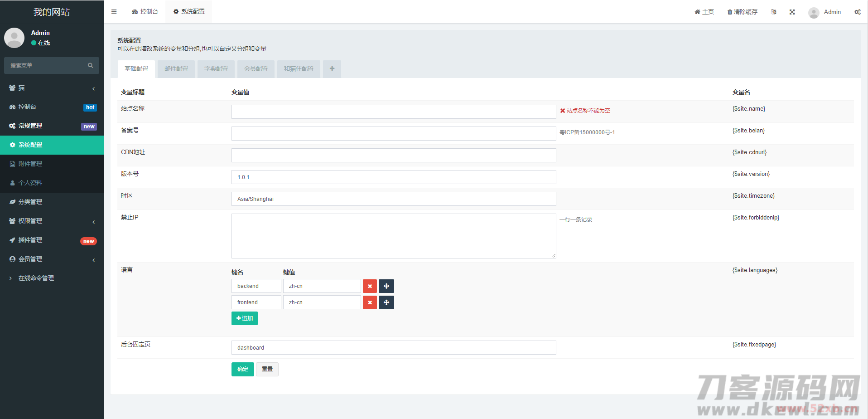Click the plus tab to add group
This screenshot has width=868, height=419.
tap(332, 69)
